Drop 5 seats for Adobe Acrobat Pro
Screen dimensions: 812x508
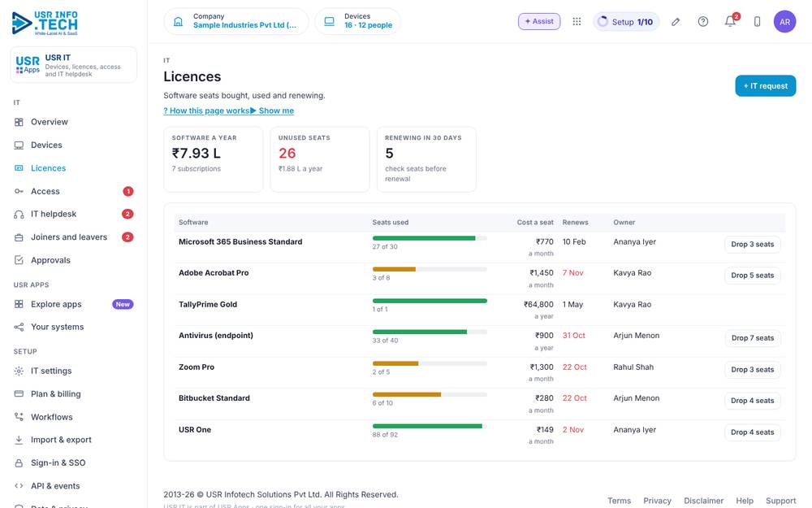(x=753, y=276)
